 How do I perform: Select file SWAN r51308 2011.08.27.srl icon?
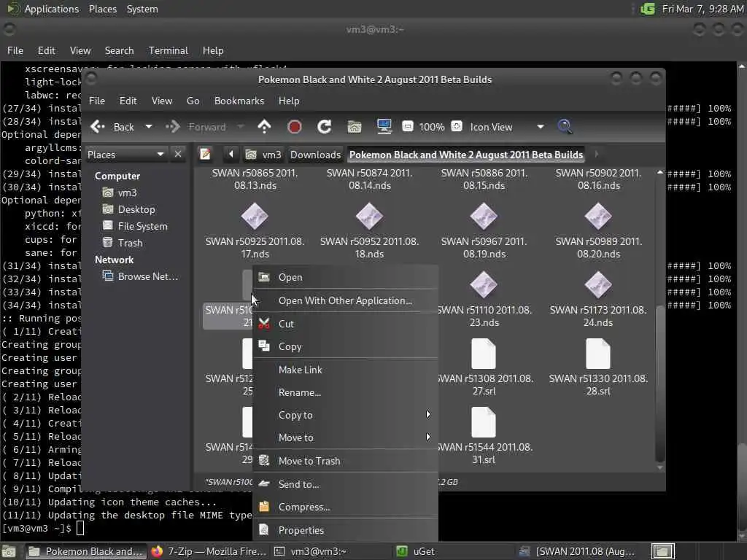coord(484,354)
